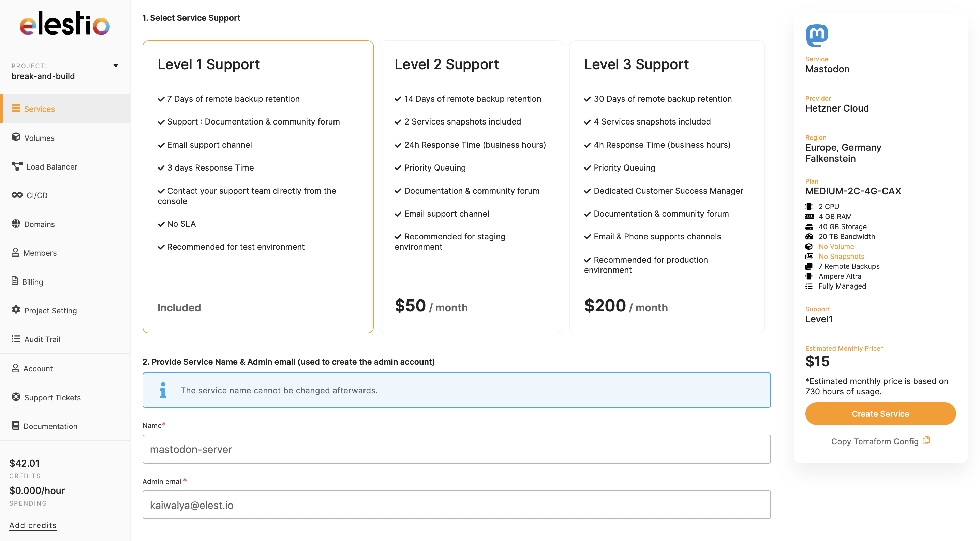The image size is (980, 541).
Task: Click the CI/CD infinity icon
Action: pyautogui.click(x=17, y=195)
